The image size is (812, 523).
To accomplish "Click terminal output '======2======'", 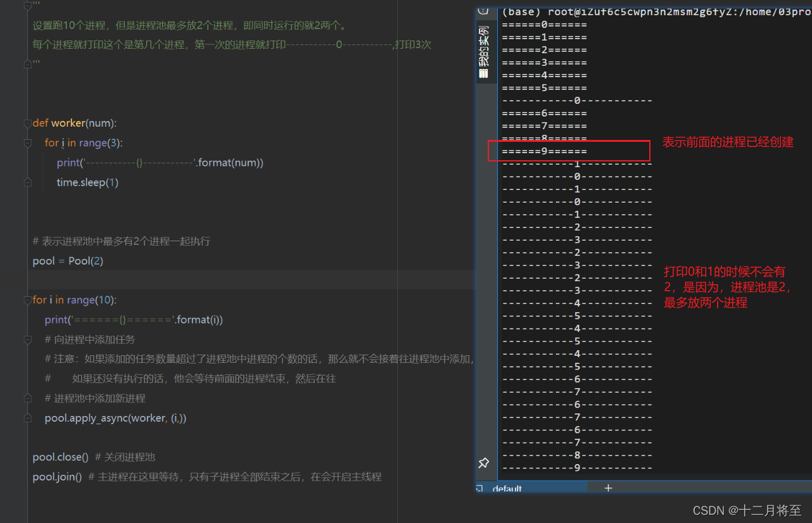I will pos(545,50).
